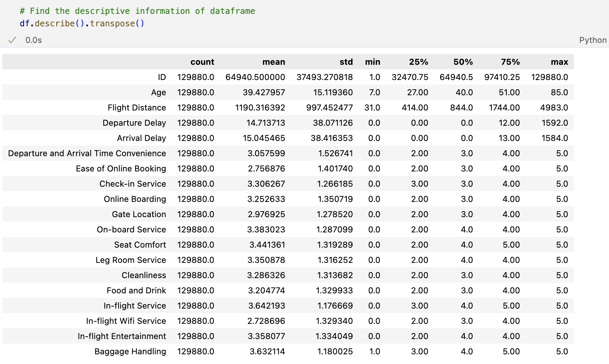Click Ease of Online Booking mean 2.756876
Screen dimensions: 609x364
tap(266, 169)
